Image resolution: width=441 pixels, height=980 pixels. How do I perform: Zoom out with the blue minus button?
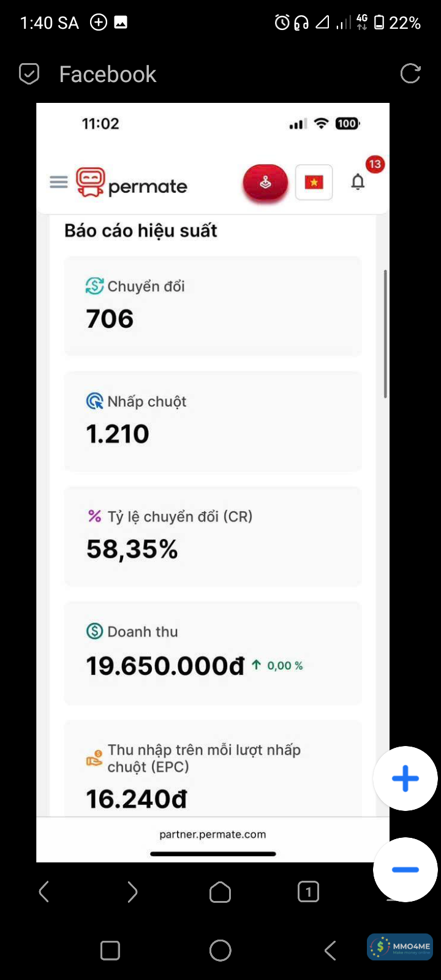coord(405,869)
